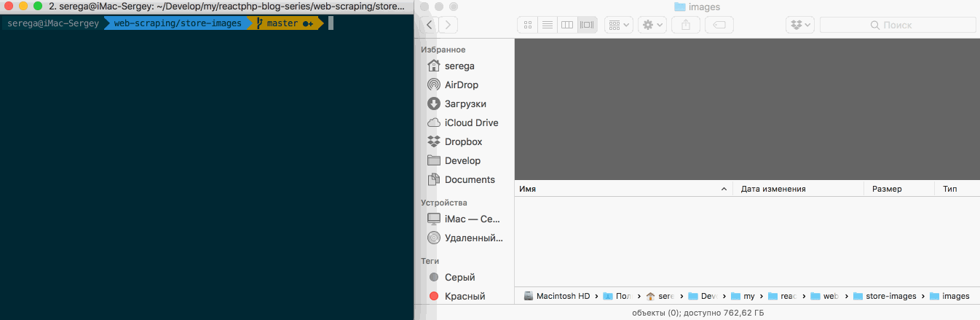Click my folder in path bar
Screen dimensions: 980x320
743,296
